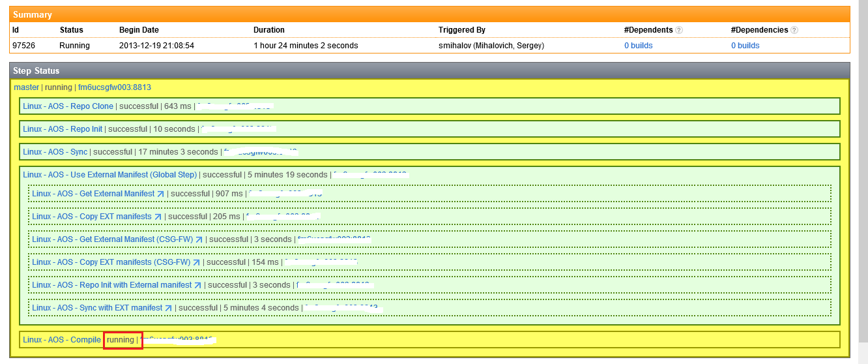The width and height of the screenshot is (868, 364).
Task: Click arrow icon after Get External Manifest (CSG-FW)
Action: tap(199, 239)
